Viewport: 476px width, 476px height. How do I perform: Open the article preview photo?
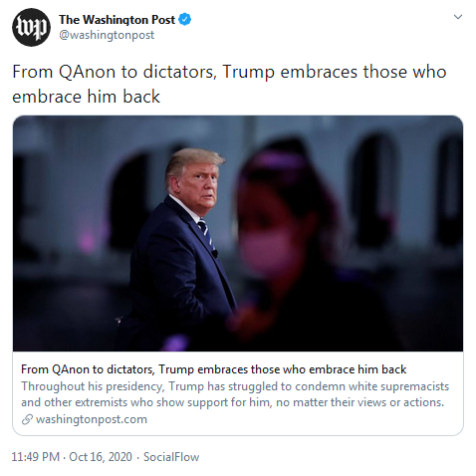(238, 233)
